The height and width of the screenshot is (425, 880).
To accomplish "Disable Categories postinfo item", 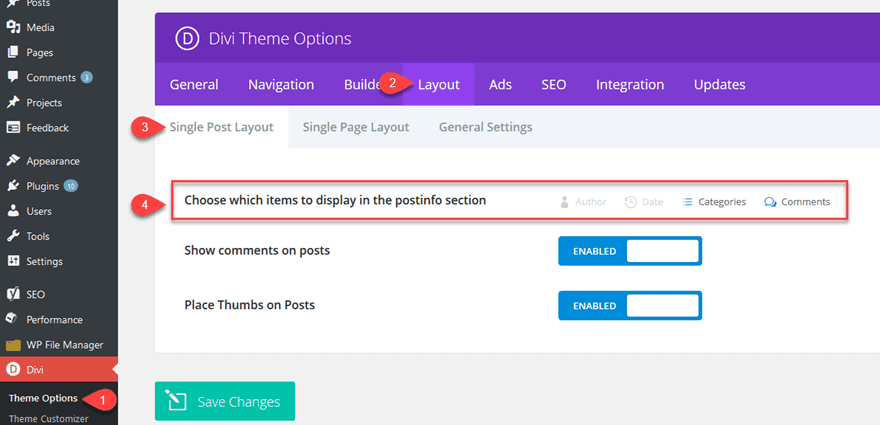I will point(714,202).
